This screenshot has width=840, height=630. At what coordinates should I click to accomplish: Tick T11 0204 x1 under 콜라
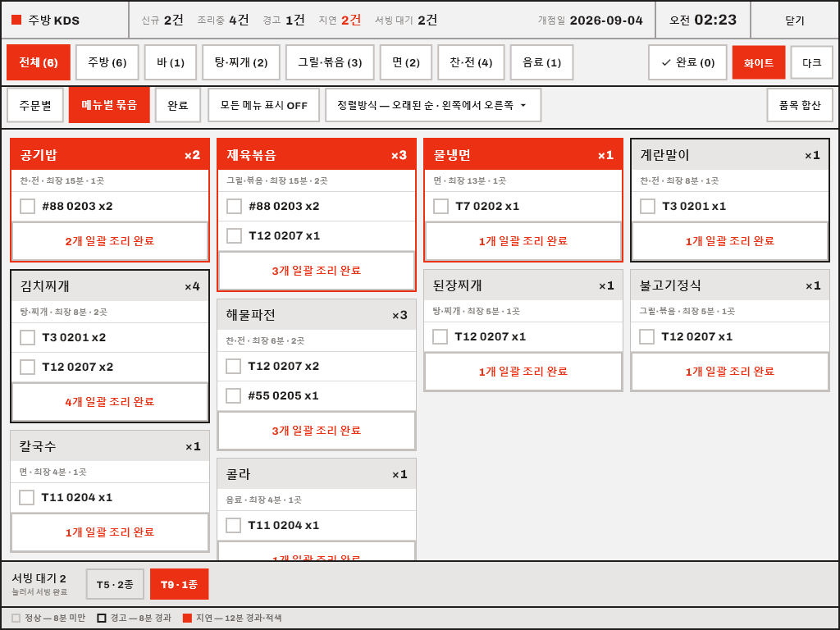tap(234, 525)
